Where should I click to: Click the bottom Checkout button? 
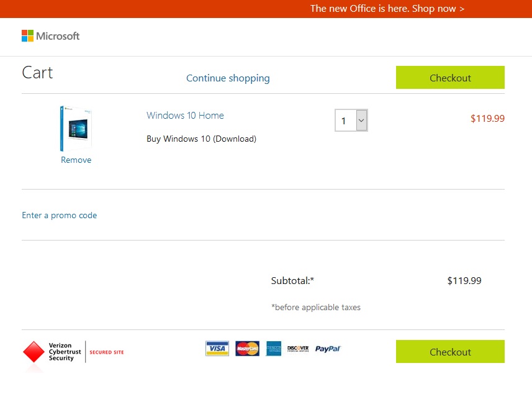pyautogui.click(x=450, y=352)
